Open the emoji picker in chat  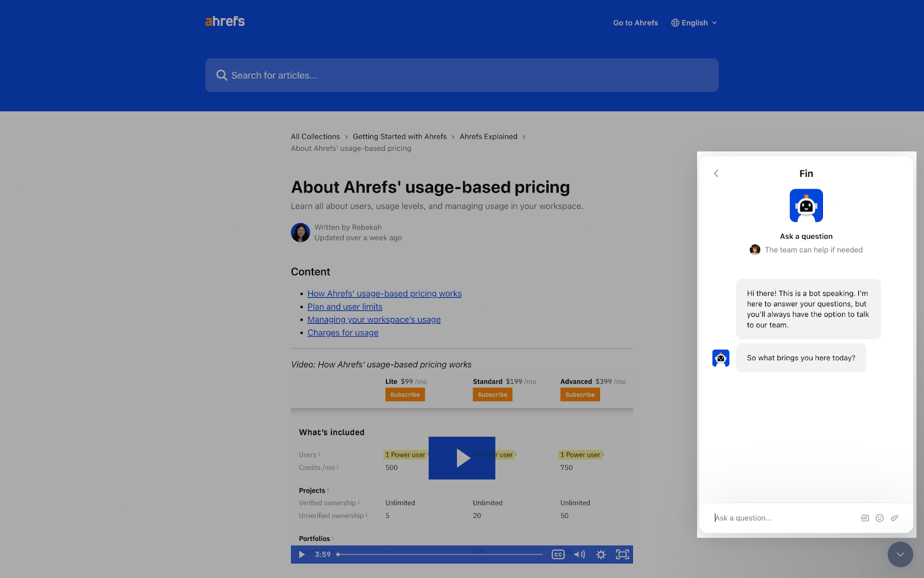click(x=880, y=518)
